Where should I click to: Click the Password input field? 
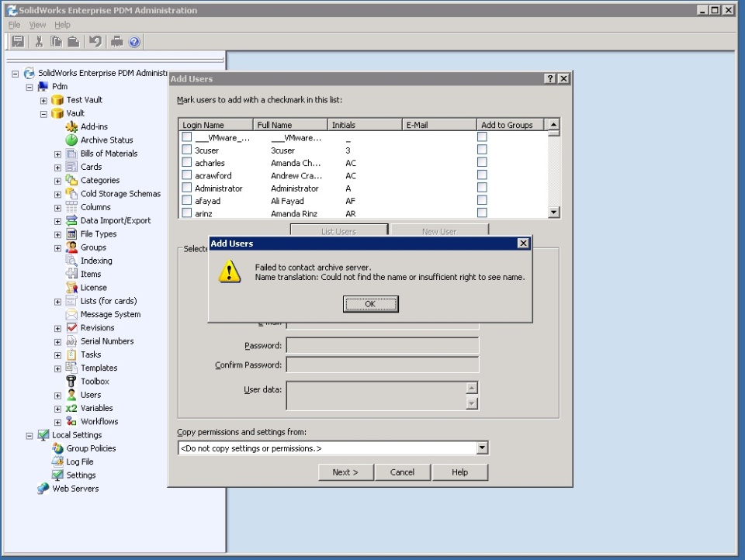coord(383,345)
